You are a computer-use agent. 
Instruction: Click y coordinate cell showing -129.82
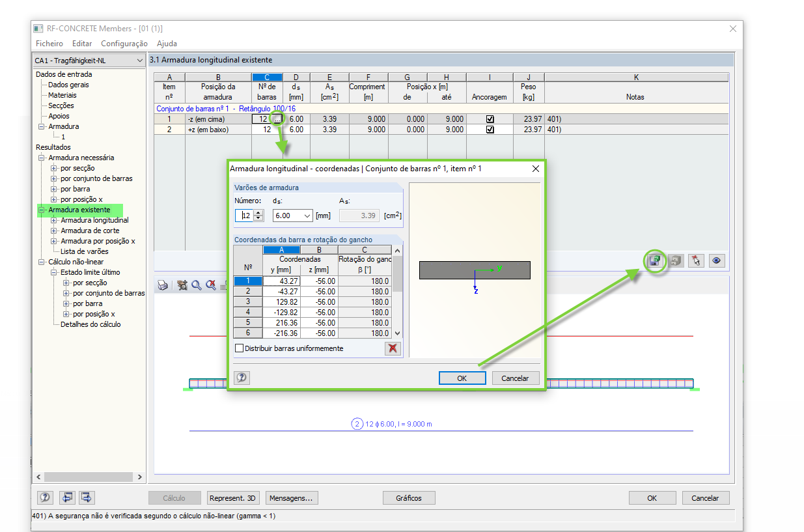click(x=282, y=313)
